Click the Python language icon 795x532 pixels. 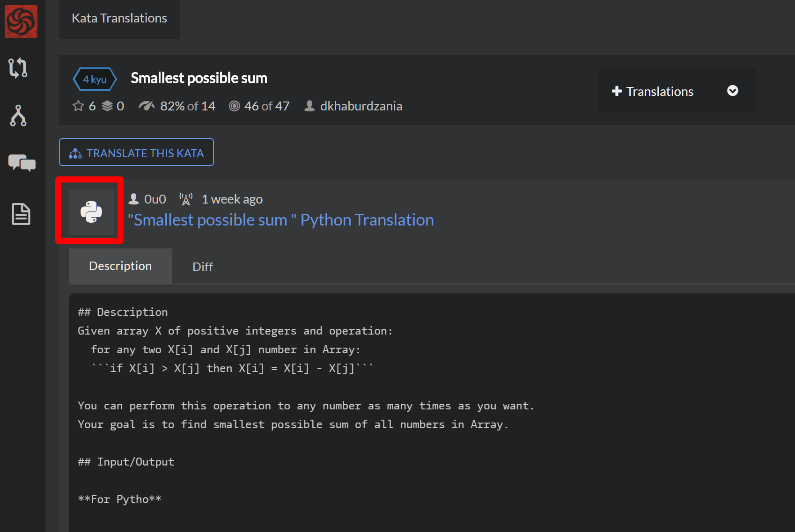tap(91, 212)
